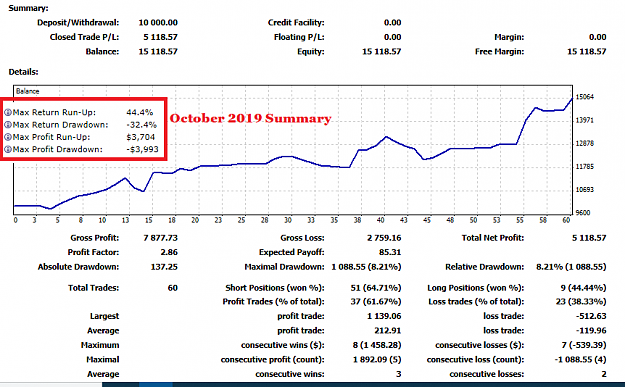Click the Credit Facility value
This screenshot has width=625, height=387.
[x=392, y=23]
